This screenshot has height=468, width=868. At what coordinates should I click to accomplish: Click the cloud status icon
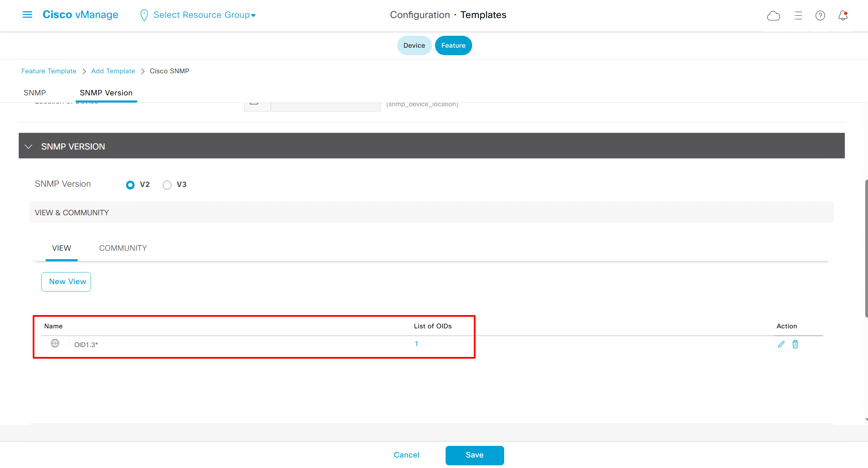[773, 16]
